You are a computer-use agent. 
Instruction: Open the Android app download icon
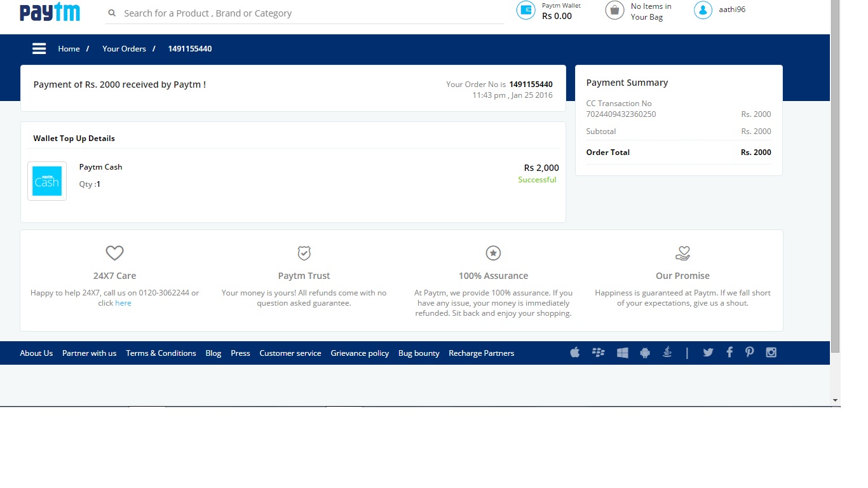(x=645, y=353)
